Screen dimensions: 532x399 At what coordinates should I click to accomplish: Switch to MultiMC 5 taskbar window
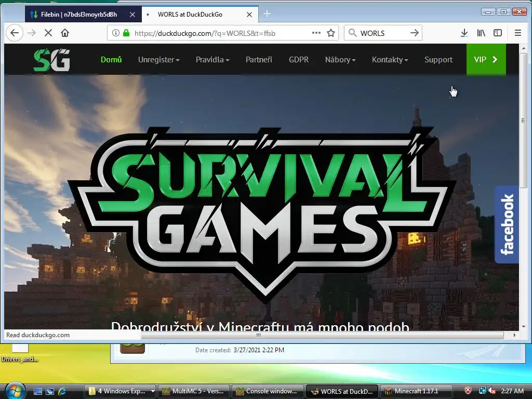click(193, 391)
